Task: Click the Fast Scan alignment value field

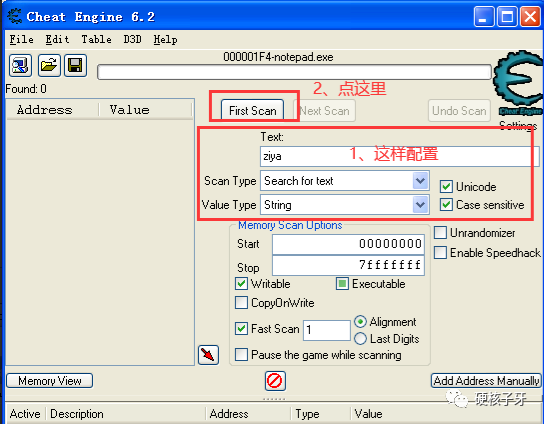Action: [326, 330]
